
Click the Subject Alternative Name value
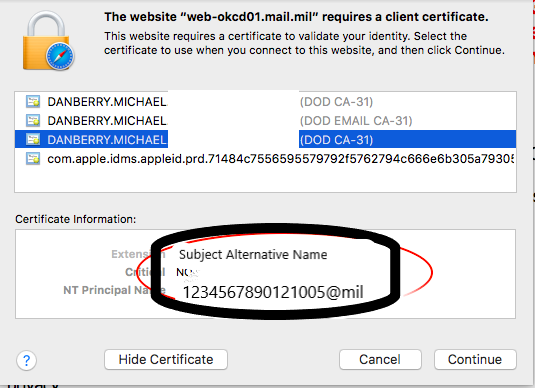(253, 255)
